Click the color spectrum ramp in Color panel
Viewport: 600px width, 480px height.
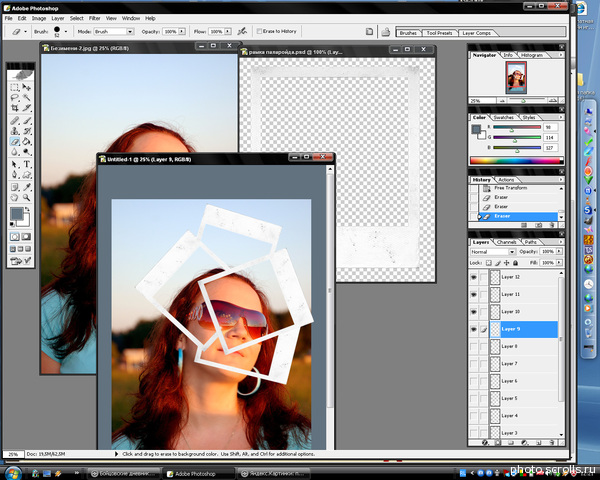tap(517, 160)
